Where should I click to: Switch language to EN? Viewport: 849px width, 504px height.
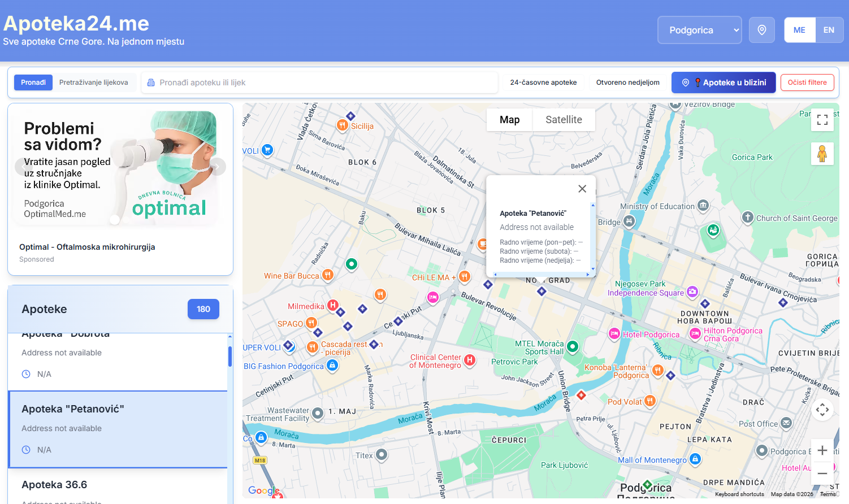click(829, 30)
